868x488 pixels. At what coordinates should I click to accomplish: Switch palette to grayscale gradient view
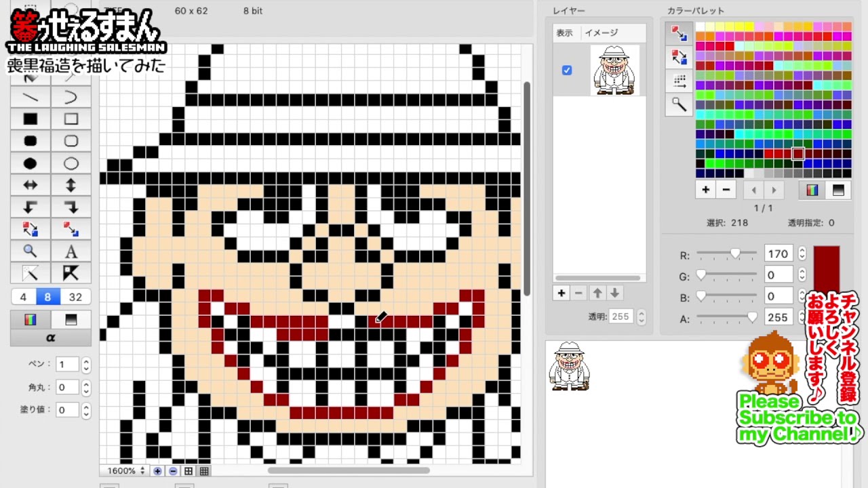pos(838,190)
